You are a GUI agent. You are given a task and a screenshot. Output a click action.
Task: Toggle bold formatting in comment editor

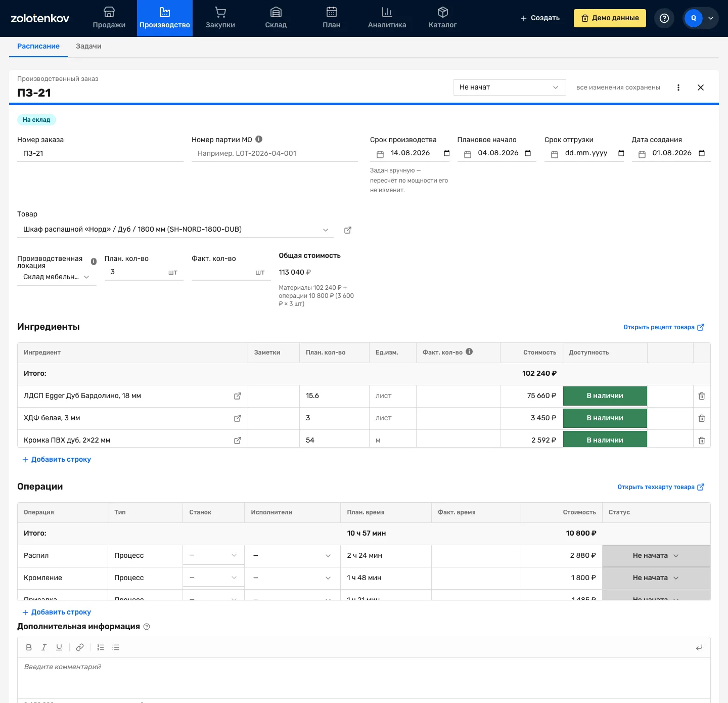tap(29, 647)
